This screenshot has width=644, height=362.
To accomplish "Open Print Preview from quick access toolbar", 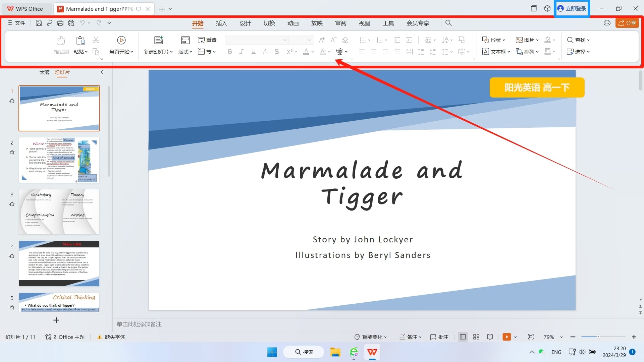I will tap(71, 23).
